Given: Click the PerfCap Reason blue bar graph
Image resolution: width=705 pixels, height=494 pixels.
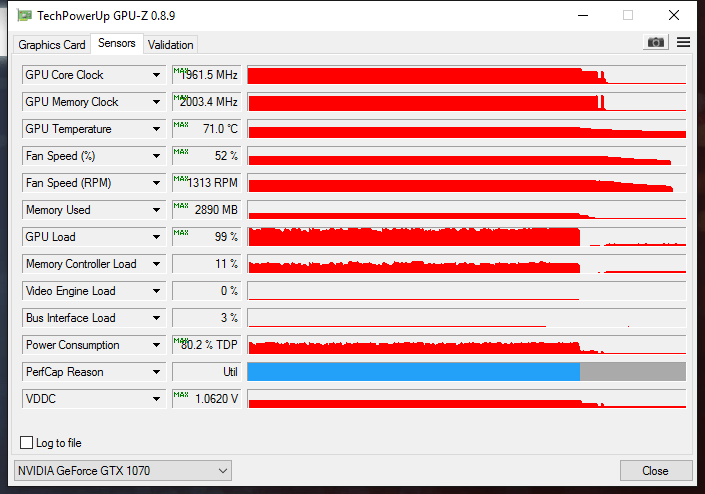Looking at the screenshot, I should click(467, 372).
